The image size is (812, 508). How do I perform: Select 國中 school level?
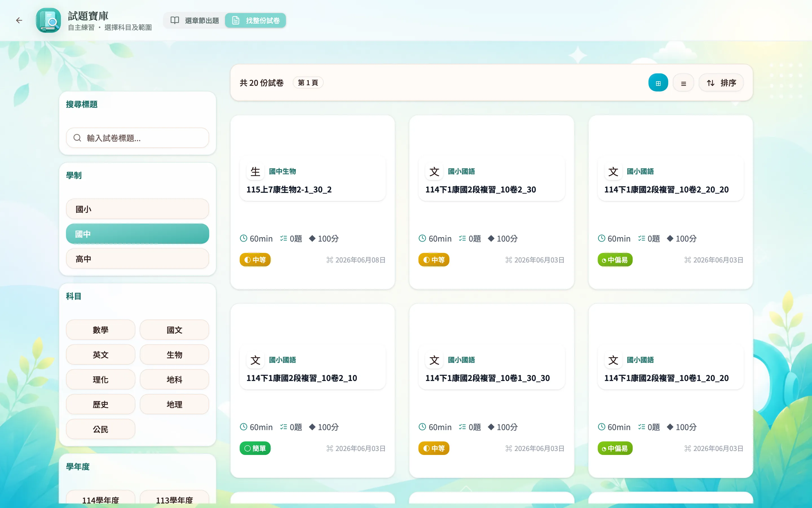click(138, 234)
